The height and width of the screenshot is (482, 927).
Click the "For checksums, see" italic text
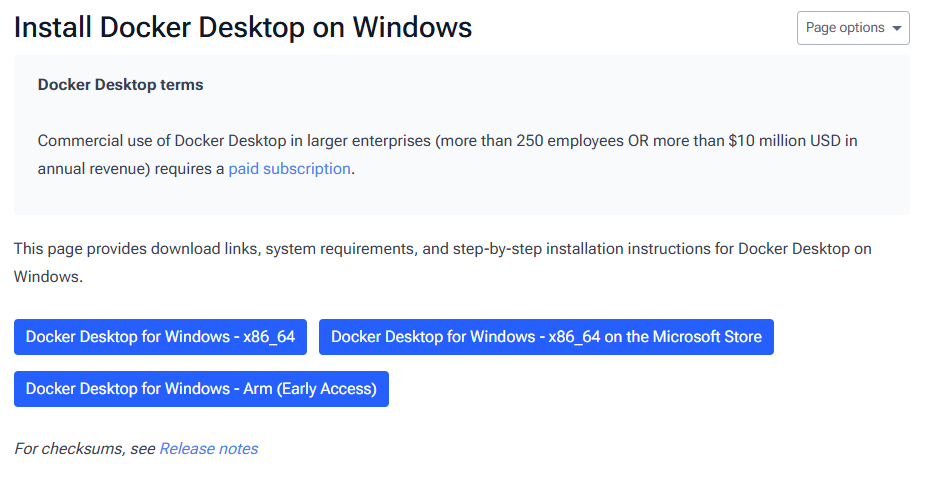click(x=85, y=449)
